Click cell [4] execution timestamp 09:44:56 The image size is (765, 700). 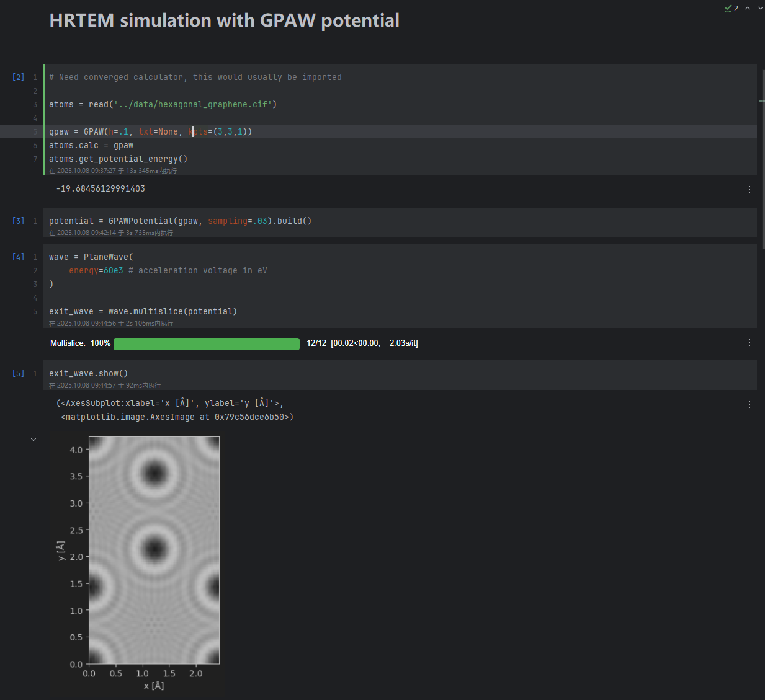[x=111, y=323]
